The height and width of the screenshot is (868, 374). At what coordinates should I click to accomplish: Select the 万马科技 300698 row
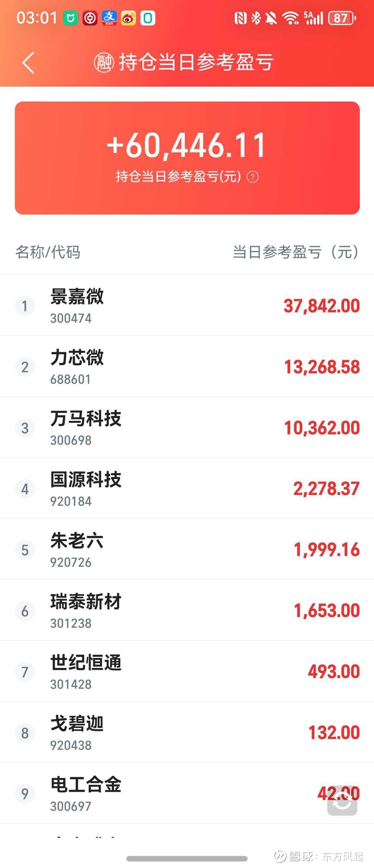187,427
